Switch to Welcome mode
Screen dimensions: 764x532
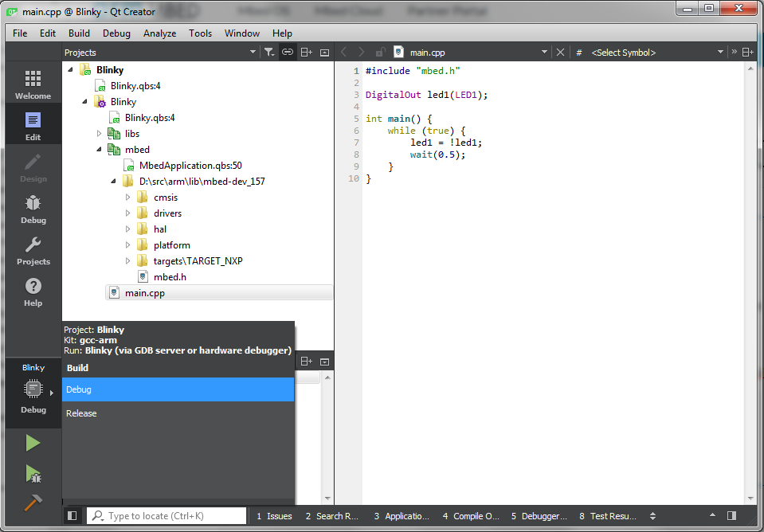[32, 82]
